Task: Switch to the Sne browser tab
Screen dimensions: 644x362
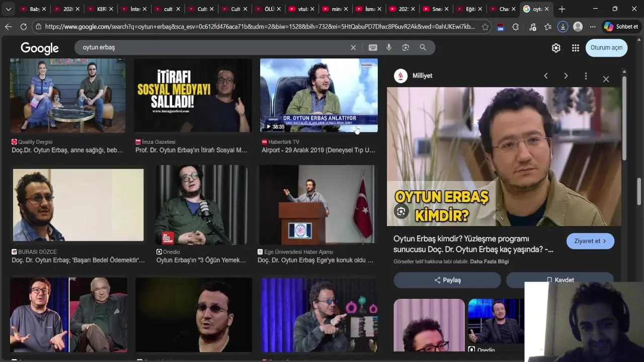Action: (x=435, y=9)
